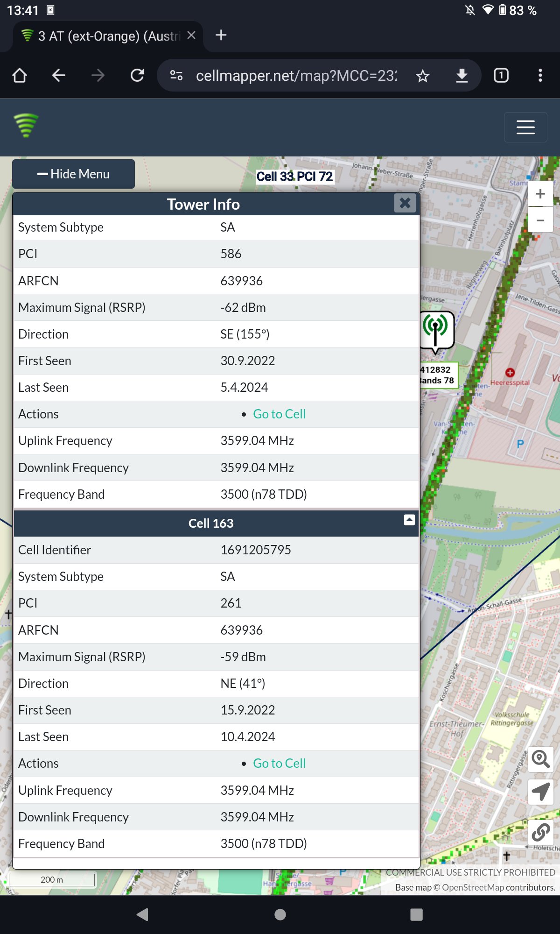Click the Cell 163 header title

[211, 524]
